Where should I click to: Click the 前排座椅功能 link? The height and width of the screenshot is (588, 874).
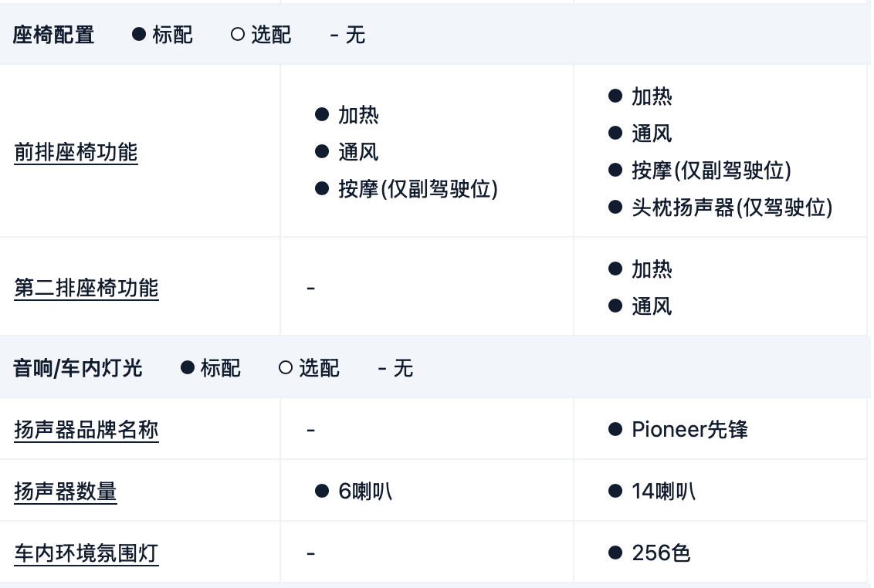point(76,152)
